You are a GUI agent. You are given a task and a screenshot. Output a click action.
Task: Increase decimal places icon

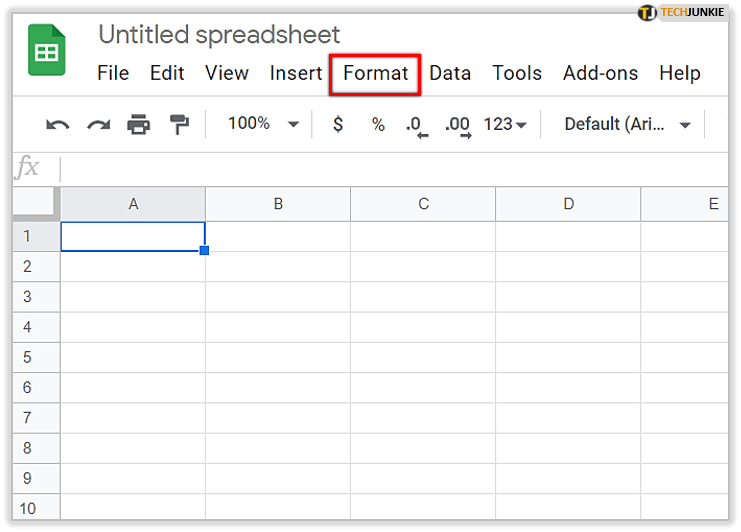(x=457, y=125)
